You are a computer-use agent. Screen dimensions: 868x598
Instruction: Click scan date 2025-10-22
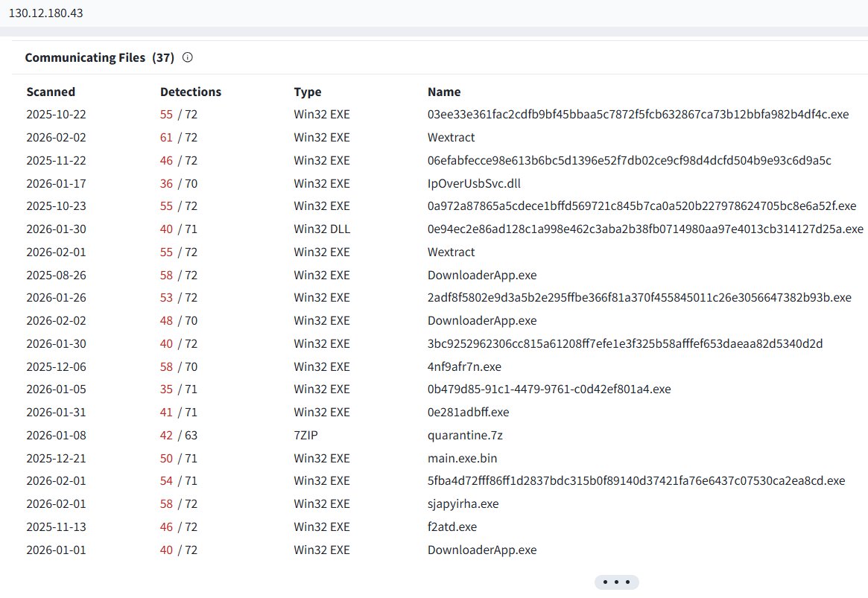pyautogui.click(x=56, y=115)
